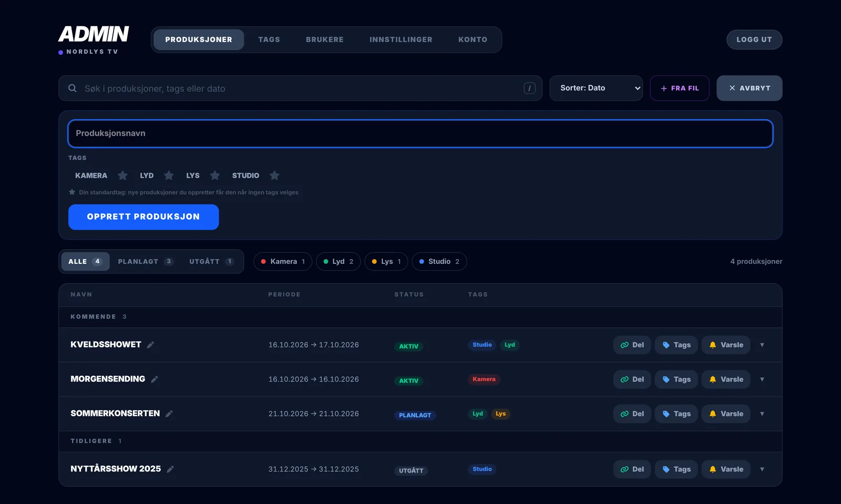The height and width of the screenshot is (504, 841).
Task: Mark STUDIO as standard tag via star
Action: coord(274,176)
